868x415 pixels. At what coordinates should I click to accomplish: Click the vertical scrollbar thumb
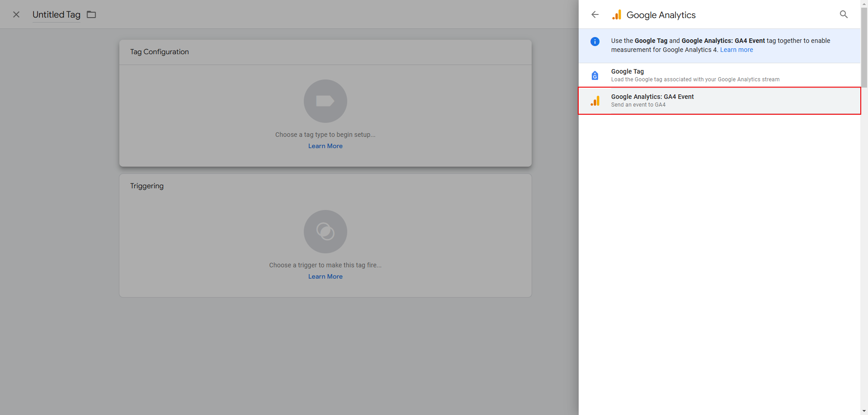[x=864, y=47]
